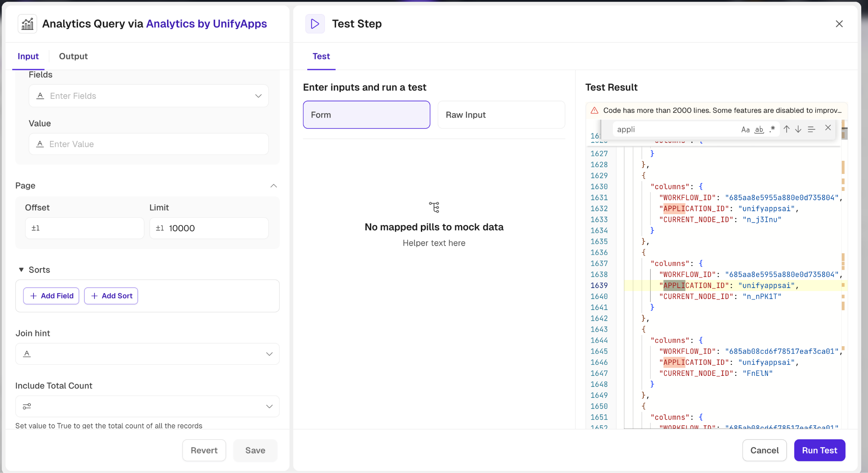Viewport: 868px width, 473px height.
Task: Collapse the Page section chevron
Action: click(273, 186)
